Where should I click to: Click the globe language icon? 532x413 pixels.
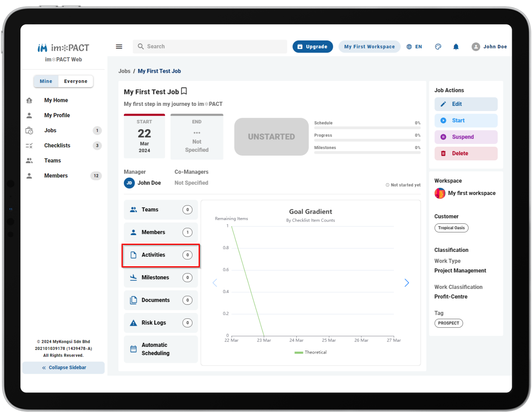coord(409,47)
